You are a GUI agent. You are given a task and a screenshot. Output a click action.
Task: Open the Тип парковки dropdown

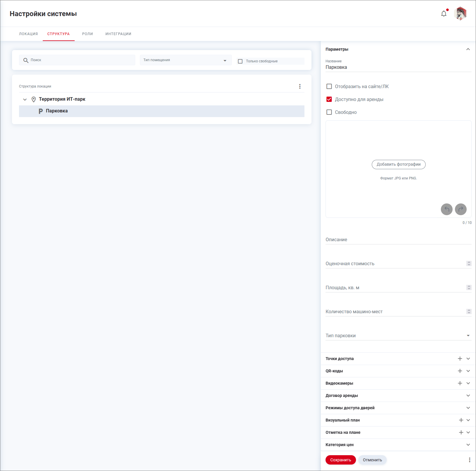point(398,335)
